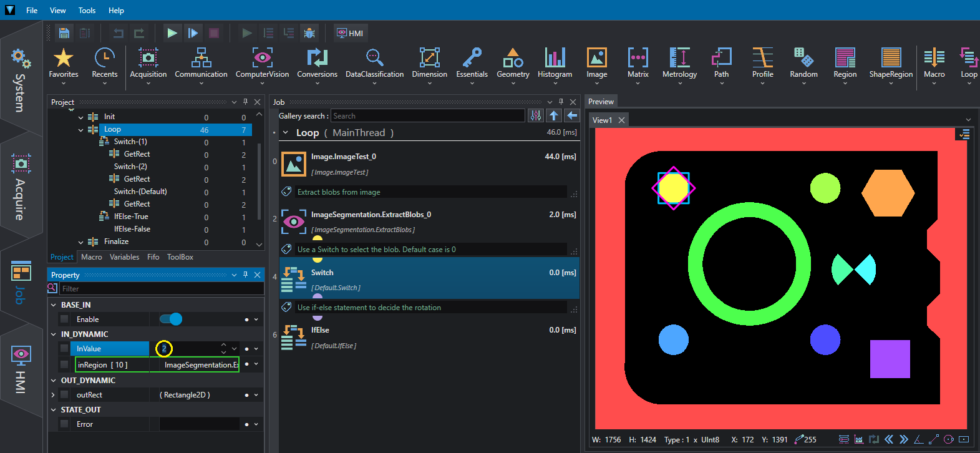The height and width of the screenshot is (453, 980).
Task: Open the Geometry tool group
Action: (x=513, y=64)
